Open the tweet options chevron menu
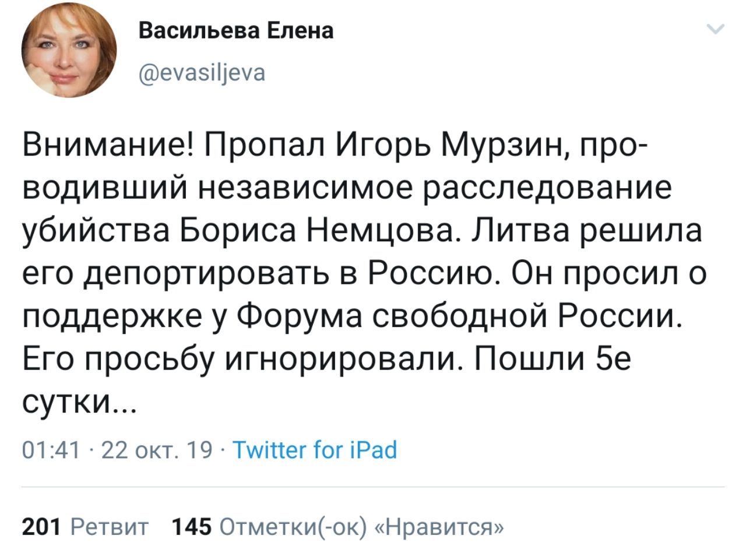This screenshot has height=560, width=746. tap(715, 29)
